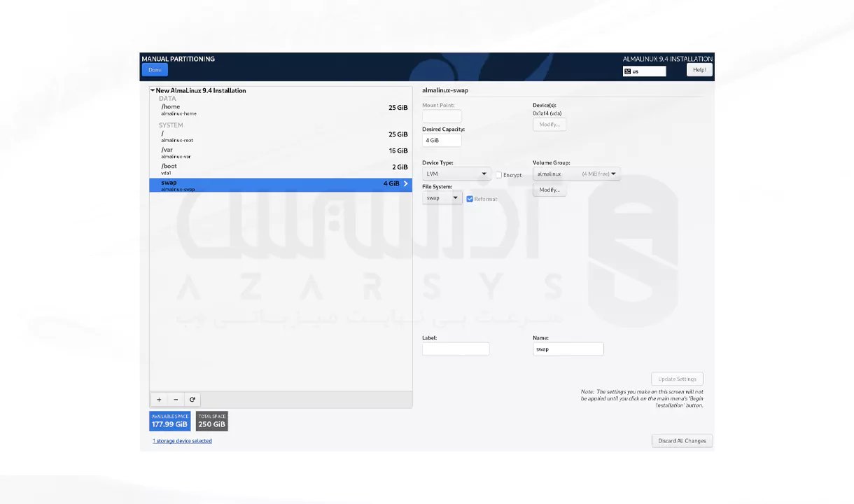Click the MANUAL PARTITIONING title
Screen dimensions: 854x504
178,59
